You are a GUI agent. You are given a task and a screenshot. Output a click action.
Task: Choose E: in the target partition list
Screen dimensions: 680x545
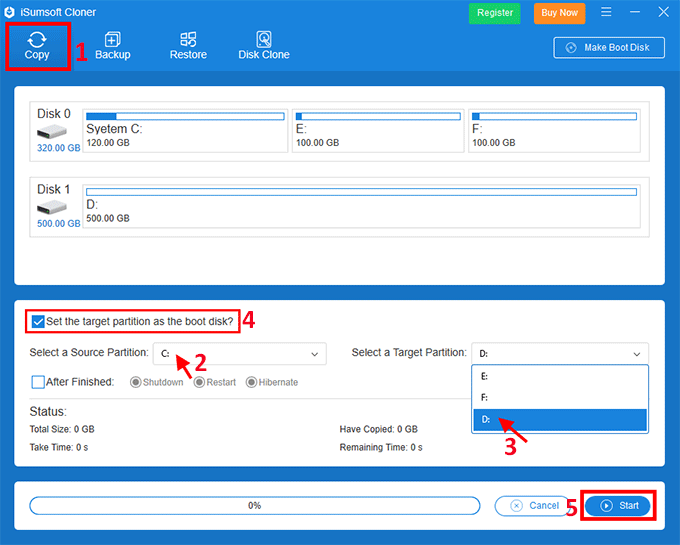(560, 376)
